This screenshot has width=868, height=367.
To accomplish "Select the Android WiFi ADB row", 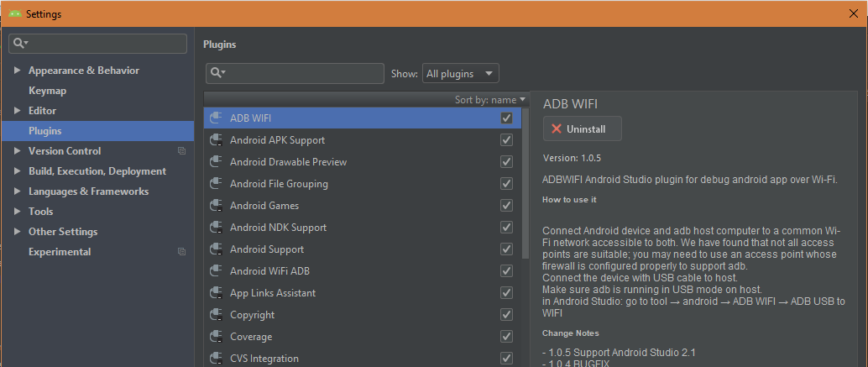I will (x=363, y=270).
